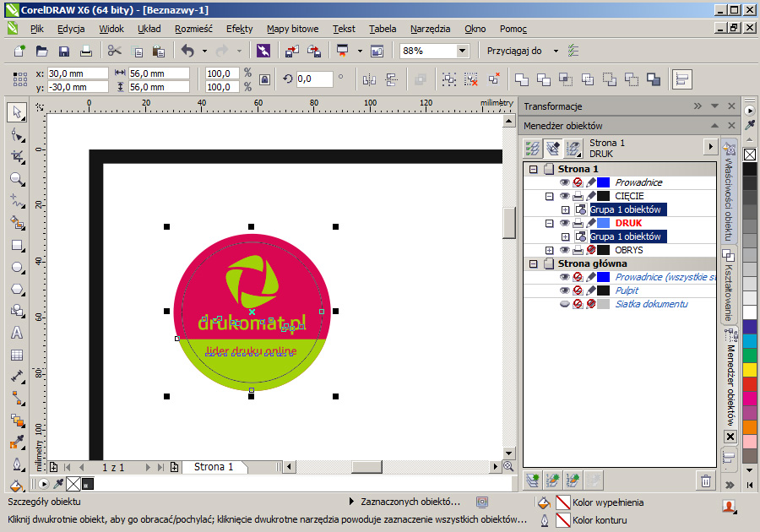This screenshot has height=532, width=760.
Task: Toggle printing for the CIĘCIE layer
Action: [578, 196]
